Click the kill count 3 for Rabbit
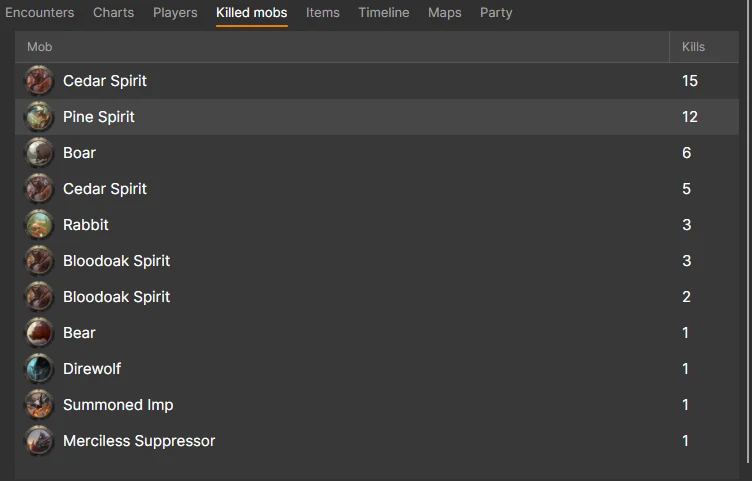The height and width of the screenshot is (481, 752). click(686, 224)
